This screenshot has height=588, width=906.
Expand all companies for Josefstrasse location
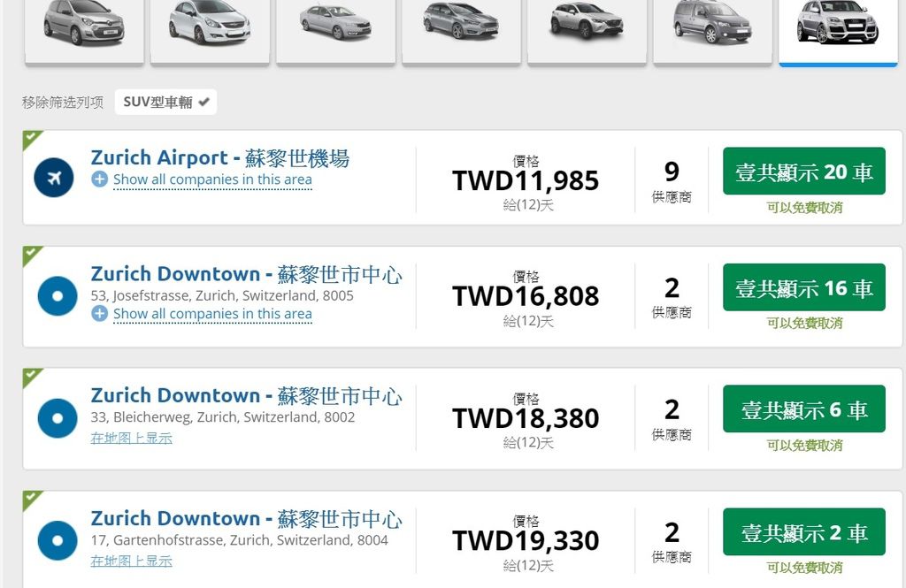point(212,314)
